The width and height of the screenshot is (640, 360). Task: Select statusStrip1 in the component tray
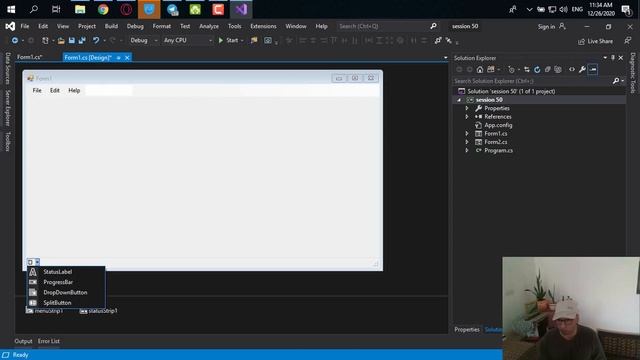click(99, 311)
